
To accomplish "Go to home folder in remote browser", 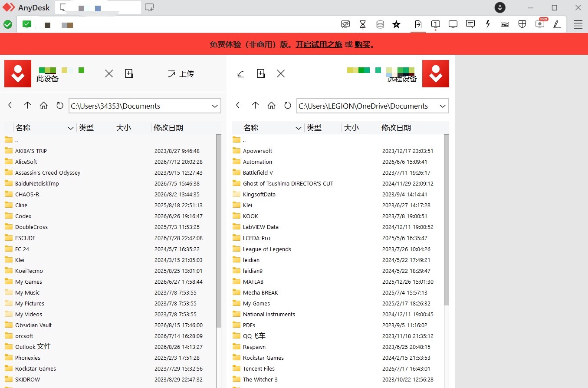I will (x=272, y=106).
